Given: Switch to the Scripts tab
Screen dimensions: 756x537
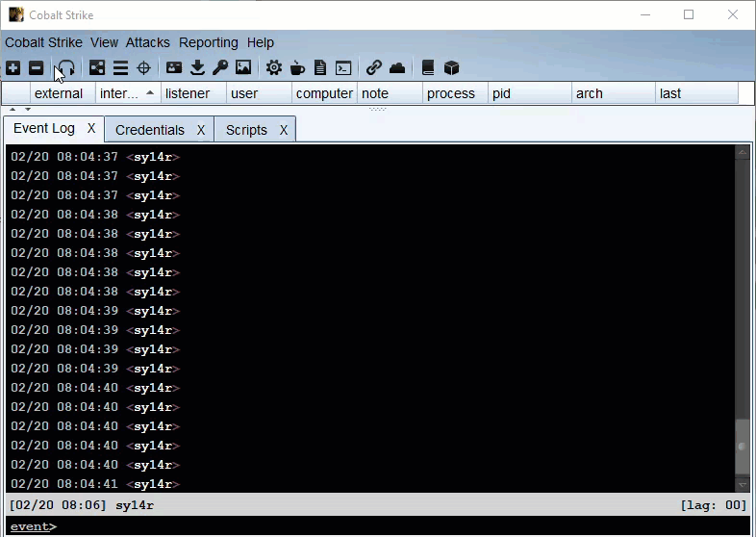Looking at the screenshot, I should pos(246,130).
